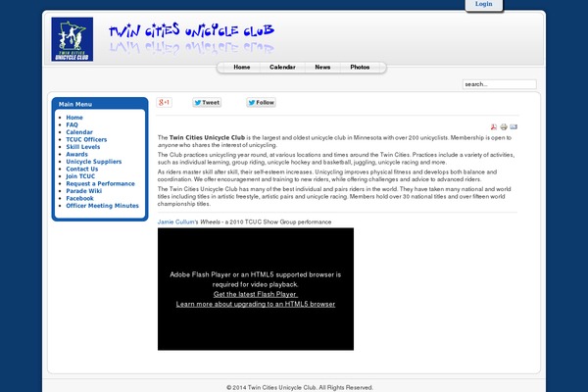The image size is (588, 392).
Task: Open Calendar in the top navigation bar
Action: [282, 68]
